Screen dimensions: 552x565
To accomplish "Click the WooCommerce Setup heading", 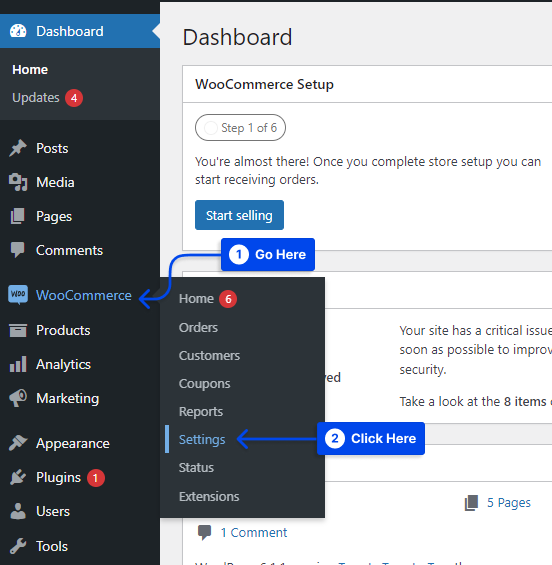I will click(264, 84).
